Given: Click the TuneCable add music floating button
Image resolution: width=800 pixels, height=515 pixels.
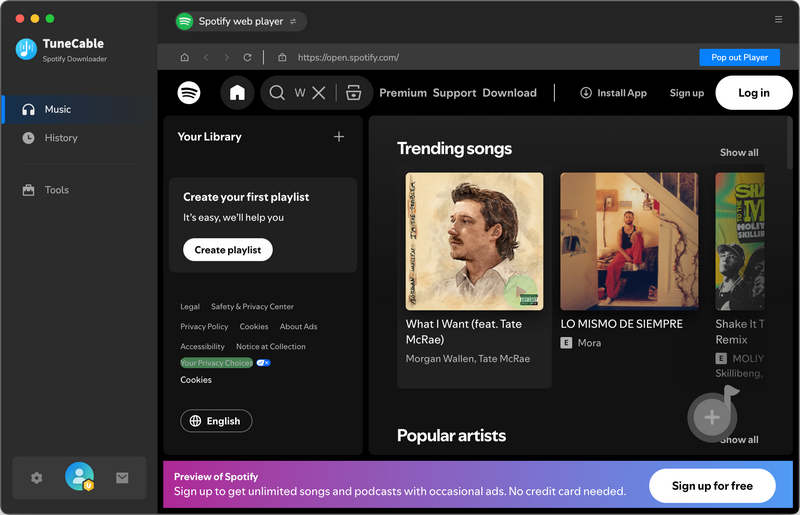Looking at the screenshot, I should (x=712, y=418).
